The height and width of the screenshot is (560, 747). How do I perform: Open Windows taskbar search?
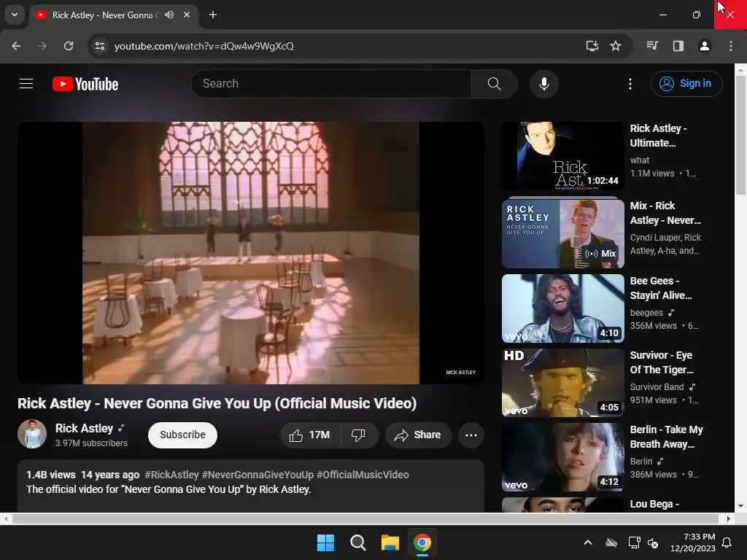click(357, 542)
